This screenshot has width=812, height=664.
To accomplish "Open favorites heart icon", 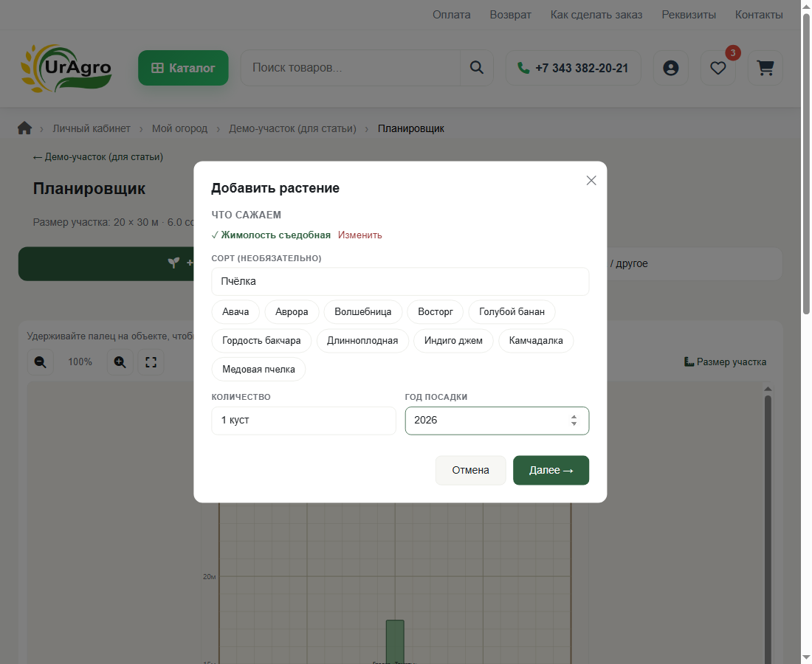I will click(718, 68).
